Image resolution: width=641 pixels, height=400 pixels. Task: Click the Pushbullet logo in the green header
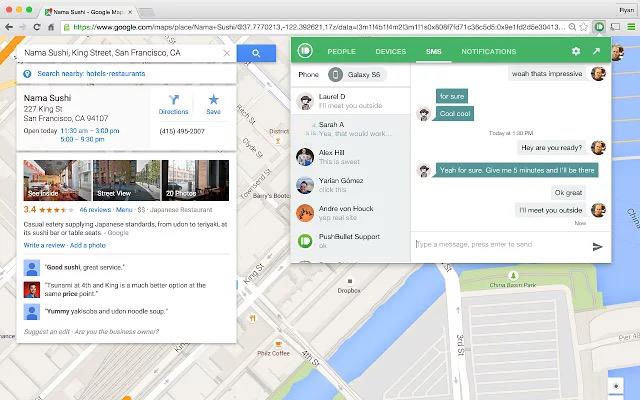(x=305, y=51)
